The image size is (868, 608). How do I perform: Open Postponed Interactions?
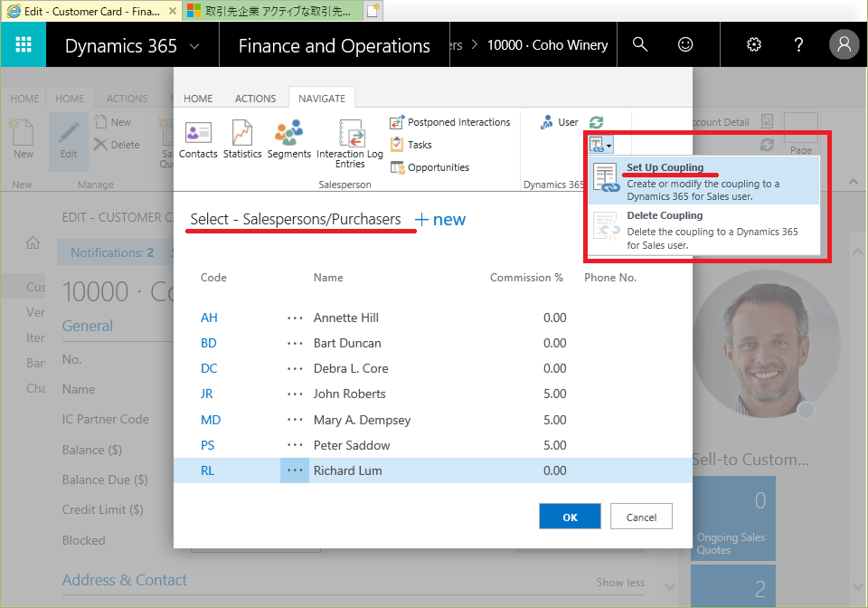point(450,122)
